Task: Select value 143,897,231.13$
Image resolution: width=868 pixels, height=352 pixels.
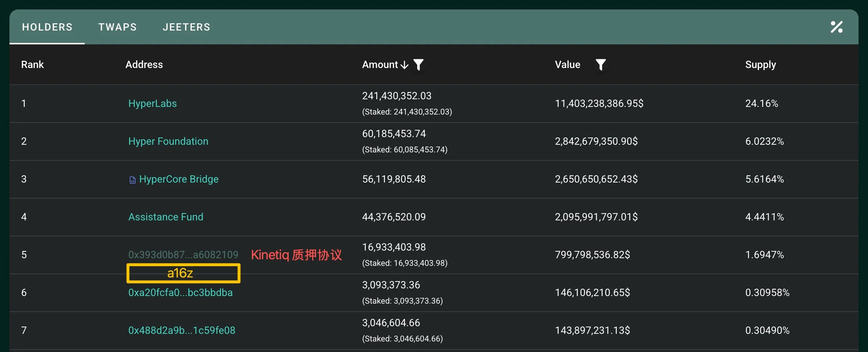Action: coord(592,331)
